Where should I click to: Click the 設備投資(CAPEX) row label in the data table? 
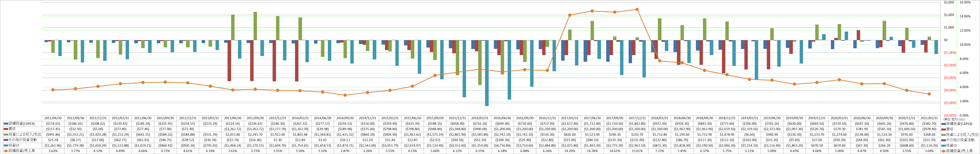pyautogui.click(x=21, y=124)
